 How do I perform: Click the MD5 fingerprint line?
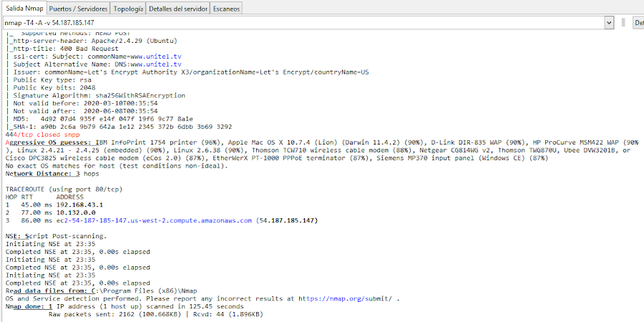(x=99, y=119)
